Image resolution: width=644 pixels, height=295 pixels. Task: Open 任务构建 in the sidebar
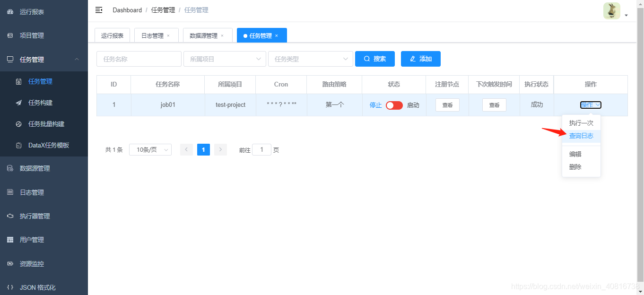[44, 103]
